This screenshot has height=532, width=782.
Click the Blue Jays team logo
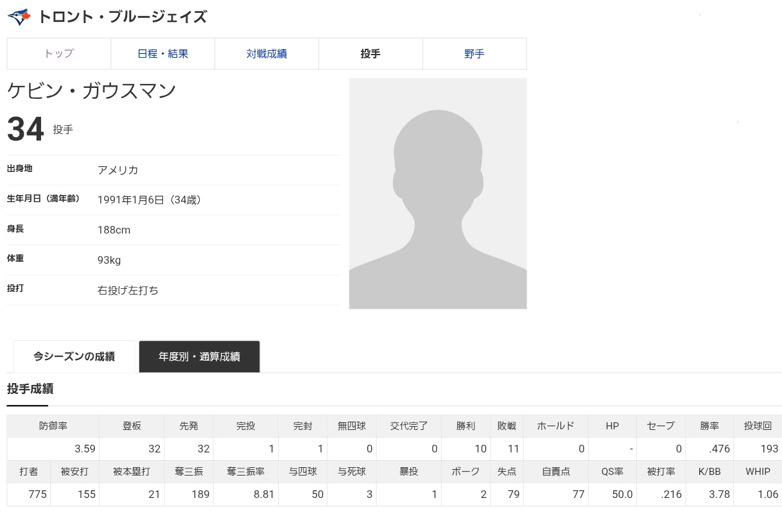19,17
